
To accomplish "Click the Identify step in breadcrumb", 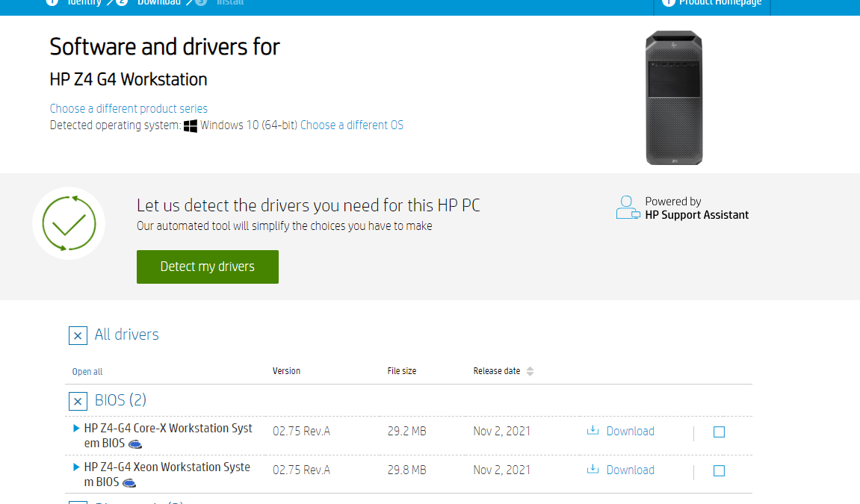I will (74, 3).
